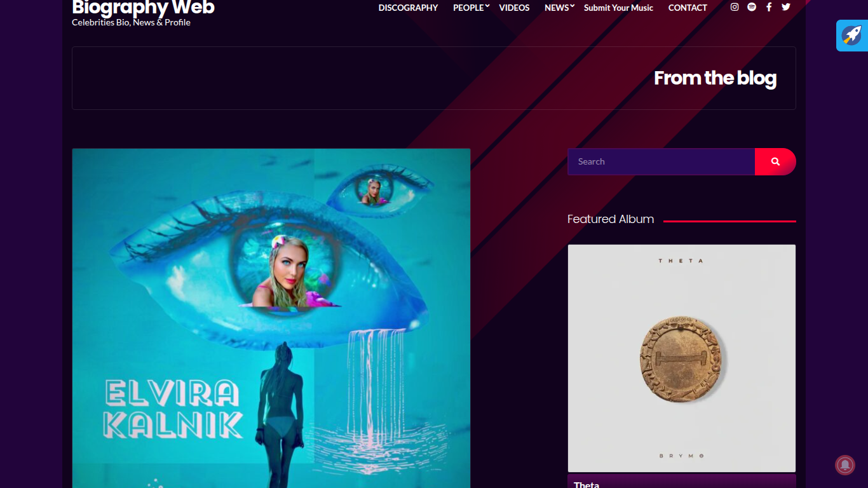Expand the PEOPLE menu chevron
The width and height of the screenshot is (868, 488).
click(x=487, y=6)
